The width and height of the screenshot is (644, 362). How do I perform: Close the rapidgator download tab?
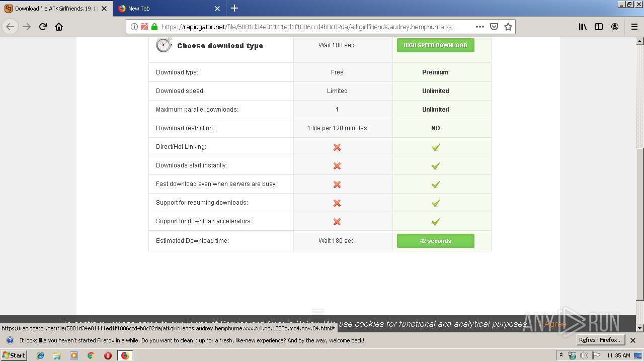coord(104,9)
